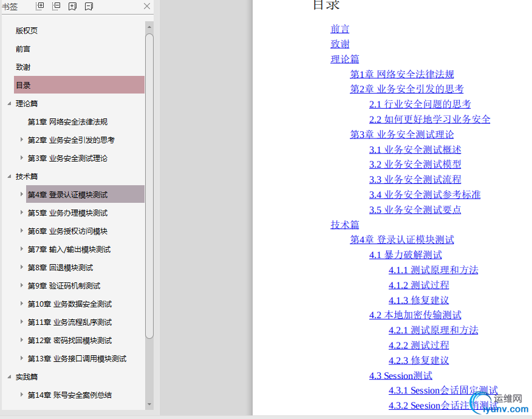The image size is (532, 419).
Task: Open the 3.5 业务安全测试要点 link
Action: [415, 209]
